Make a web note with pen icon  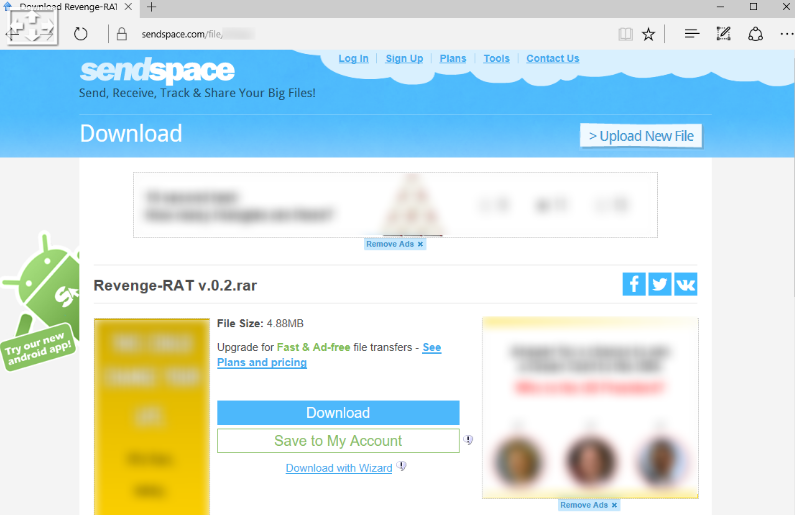pyautogui.click(x=723, y=34)
